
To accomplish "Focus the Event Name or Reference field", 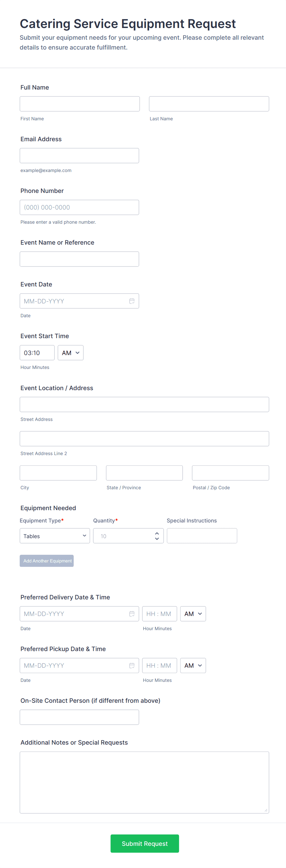I will click(79, 259).
